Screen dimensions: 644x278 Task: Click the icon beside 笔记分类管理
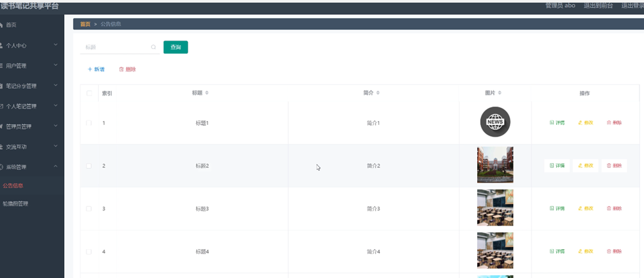[x=1, y=86]
